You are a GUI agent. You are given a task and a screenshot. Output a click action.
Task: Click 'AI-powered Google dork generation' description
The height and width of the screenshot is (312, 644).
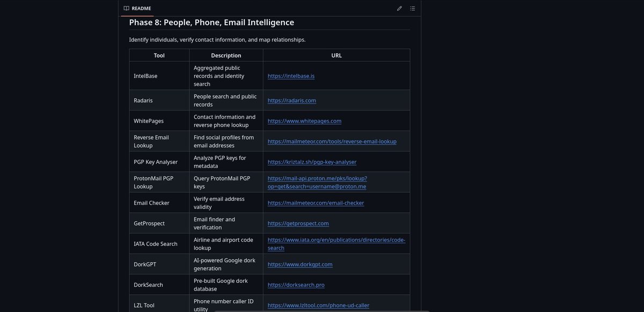tap(224, 264)
